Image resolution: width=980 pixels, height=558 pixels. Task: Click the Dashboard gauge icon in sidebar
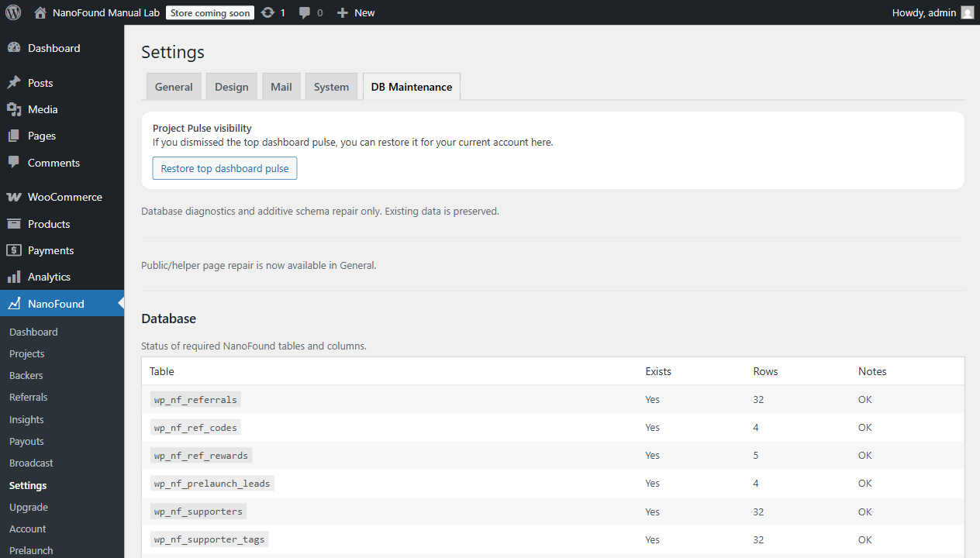tap(14, 48)
